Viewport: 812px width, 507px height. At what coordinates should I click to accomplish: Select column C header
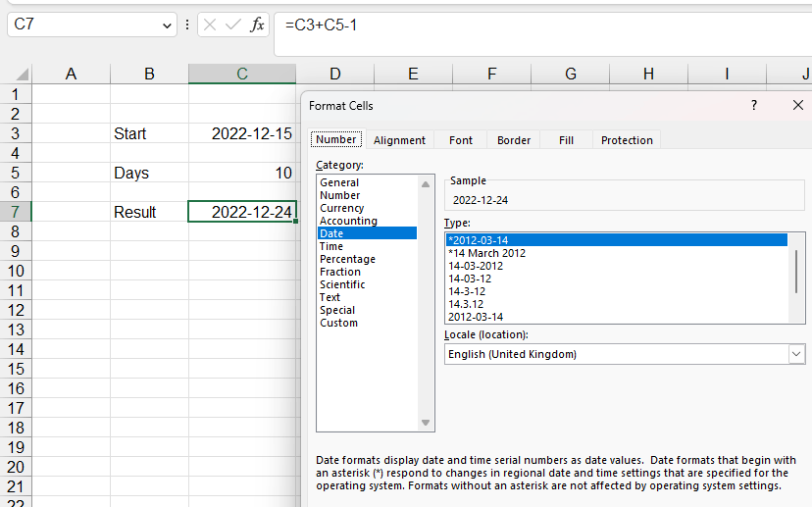(x=242, y=75)
